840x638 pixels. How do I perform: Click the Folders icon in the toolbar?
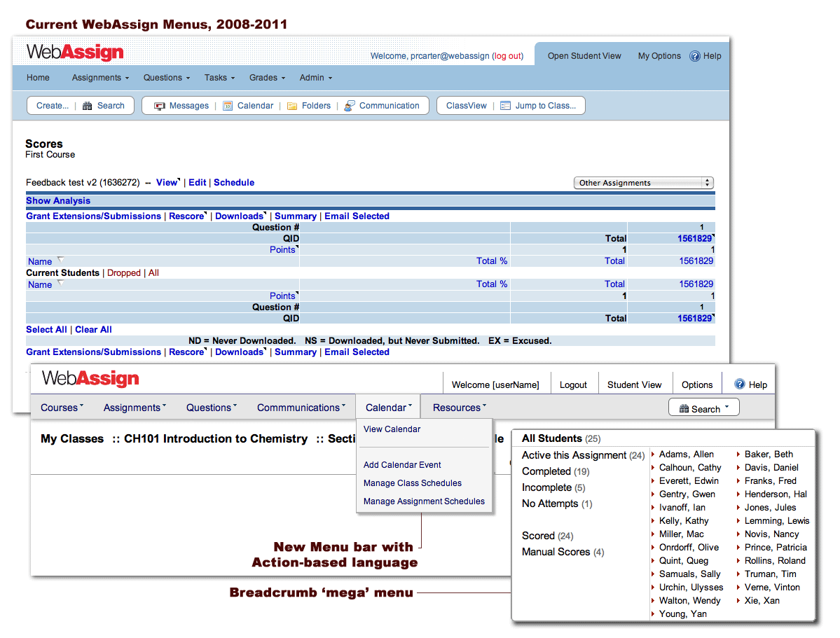292,106
